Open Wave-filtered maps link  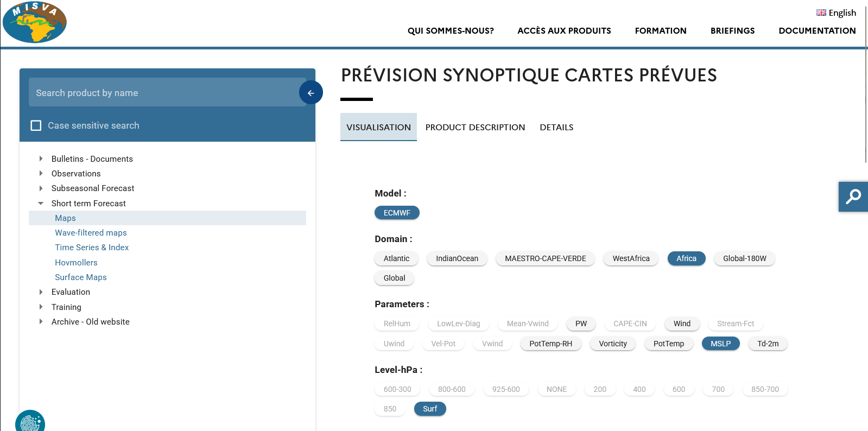coord(91,232)
